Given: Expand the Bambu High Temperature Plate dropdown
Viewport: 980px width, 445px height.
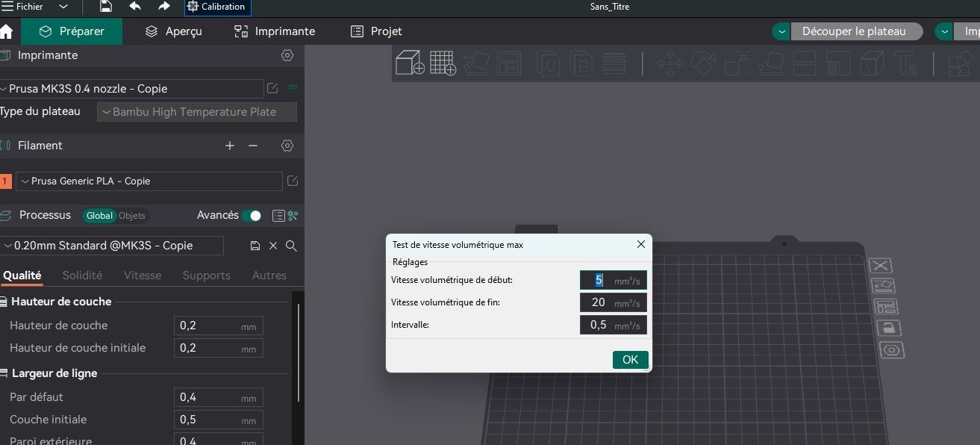Looking at the screenshot, I should (197, 112).
